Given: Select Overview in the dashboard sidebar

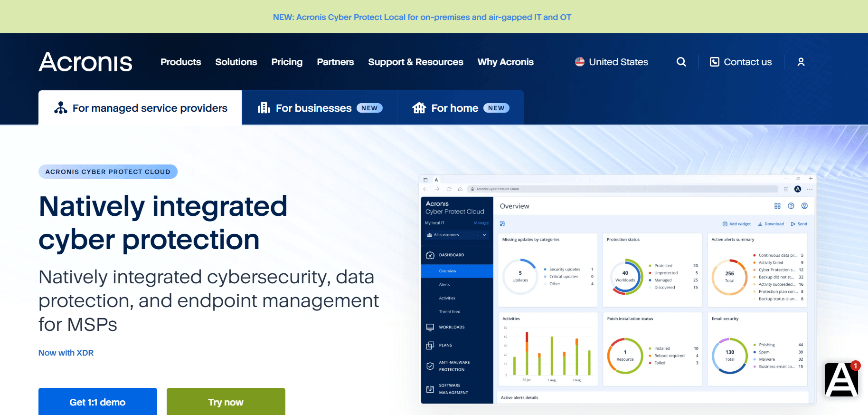Looking at the screenshot, I should pos(457,271).
